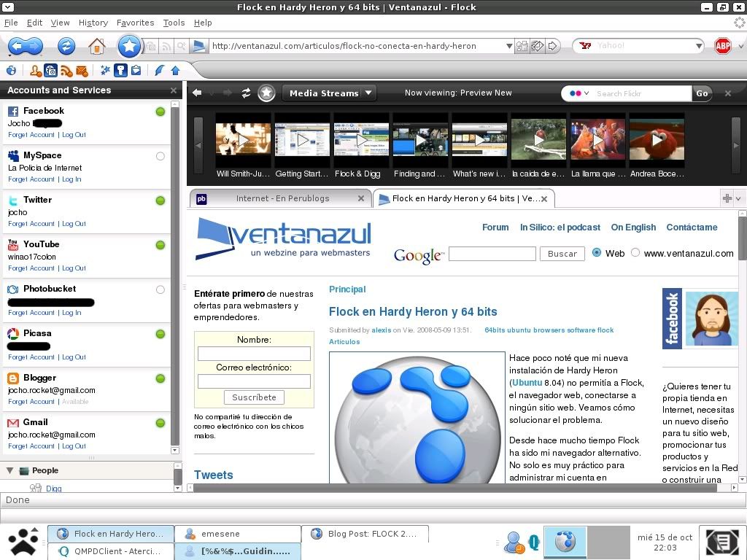The height and width of the screenshot is (560, 747).
Task: Click the share-by-email envelope icon in address bar
Action: [538, 46]
